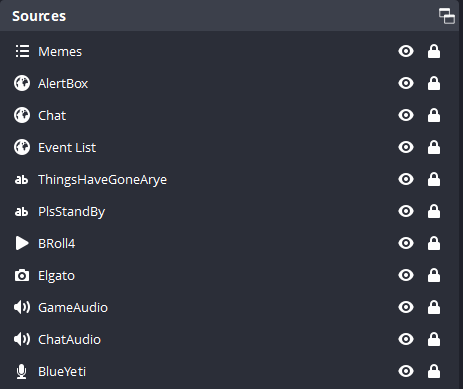Unlock the BlueYeti source

(x=434, y=371)
